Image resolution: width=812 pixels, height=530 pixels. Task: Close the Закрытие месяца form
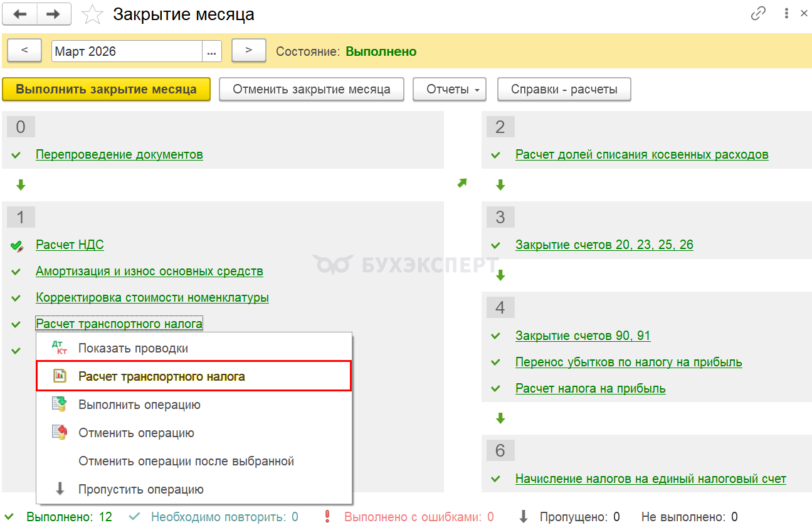804,13
